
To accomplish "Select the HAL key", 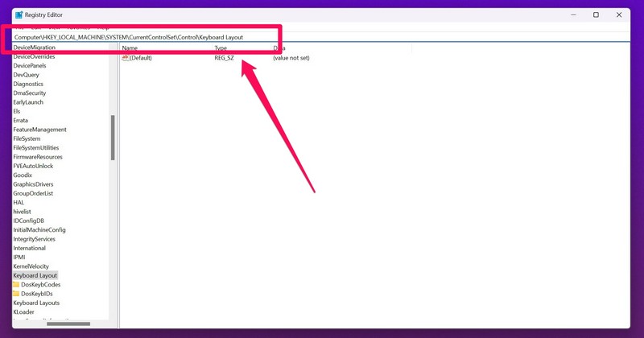I will pos(19,202).
